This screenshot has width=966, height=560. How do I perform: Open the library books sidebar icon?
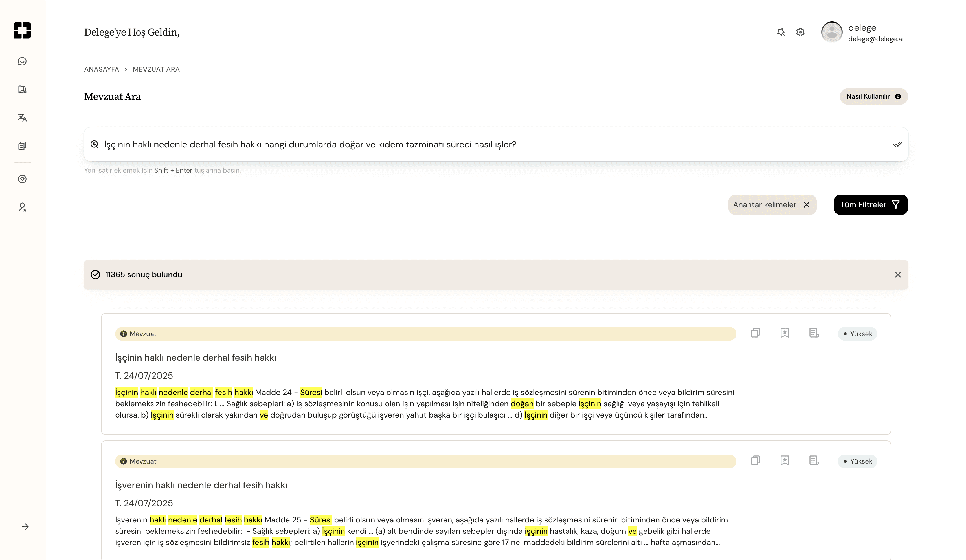(x=22, y=89)
